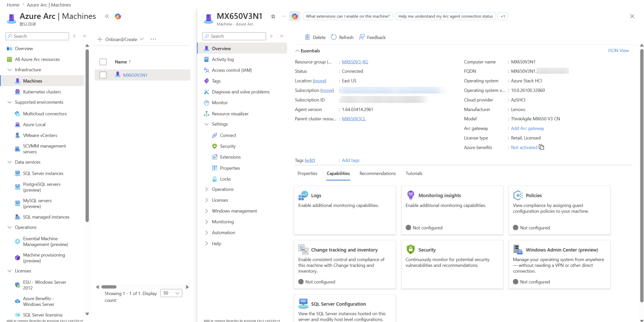Open parent cluster MX650V3CL link
The image size is (644, 322).
point(354,119)
